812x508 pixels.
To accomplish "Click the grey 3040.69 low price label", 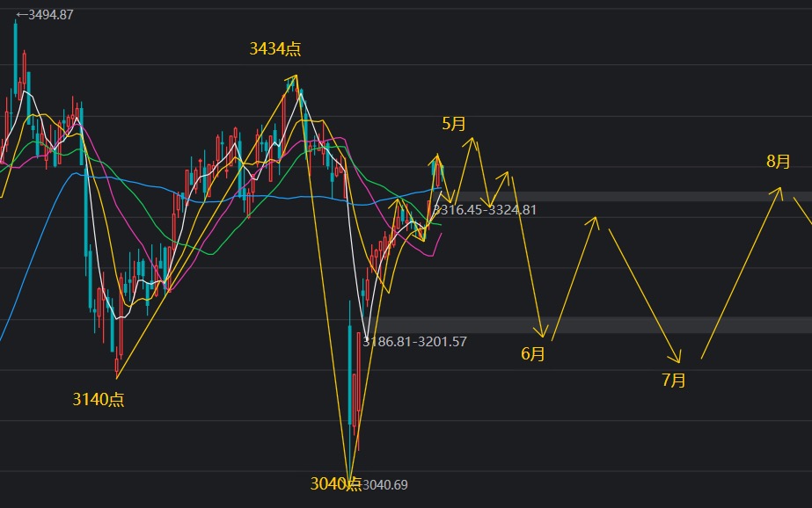I will 385,485.
